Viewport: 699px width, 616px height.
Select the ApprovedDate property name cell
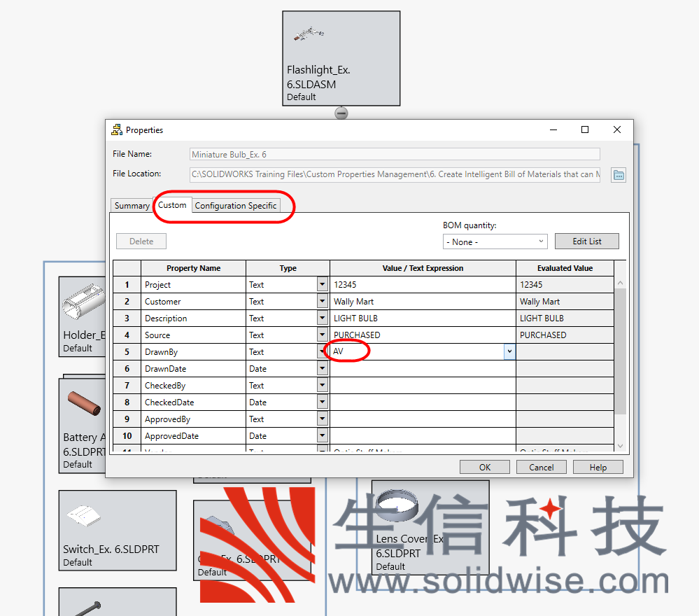(x=193, y=436)
